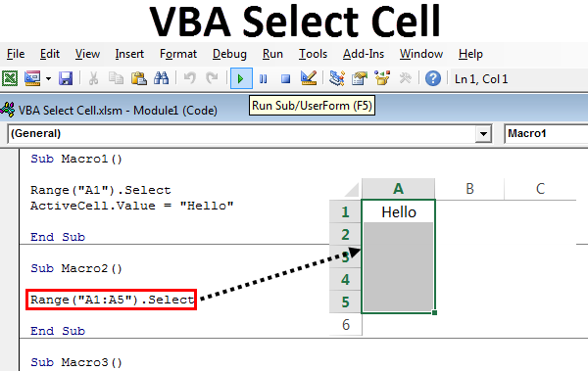Open the Run menu
Screen dimensions: 588x371
point(272,54)
